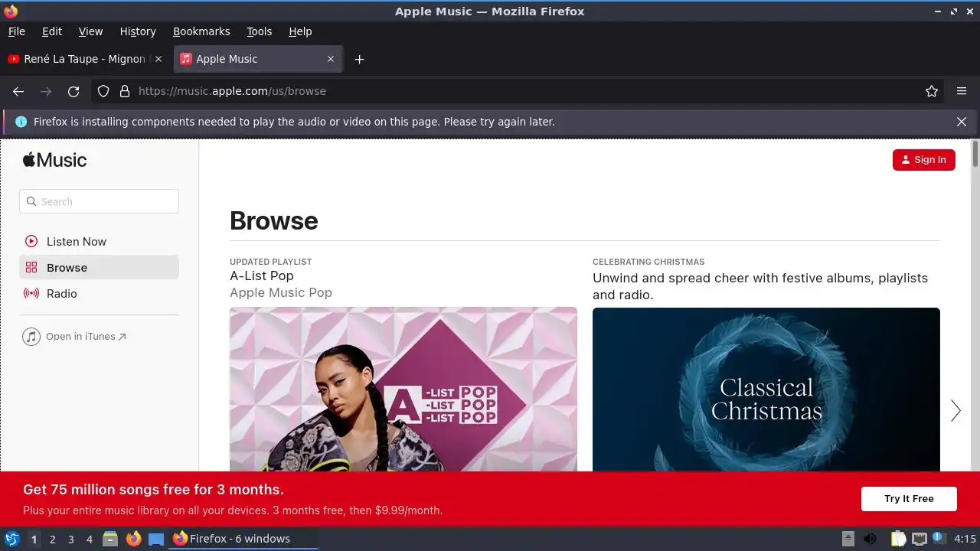Open the Classical Christmas artwork
980x551 pixels.
tap(766, 389)
